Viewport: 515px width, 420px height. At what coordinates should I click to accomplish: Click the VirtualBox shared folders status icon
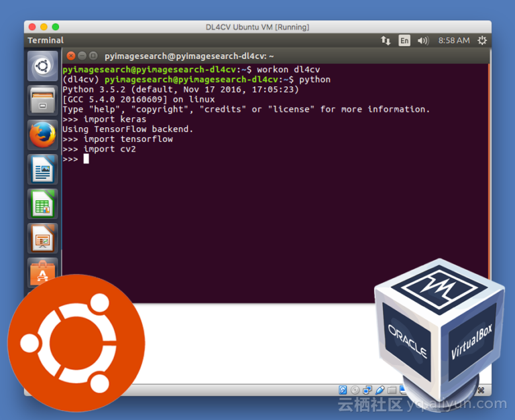(392, 390)
